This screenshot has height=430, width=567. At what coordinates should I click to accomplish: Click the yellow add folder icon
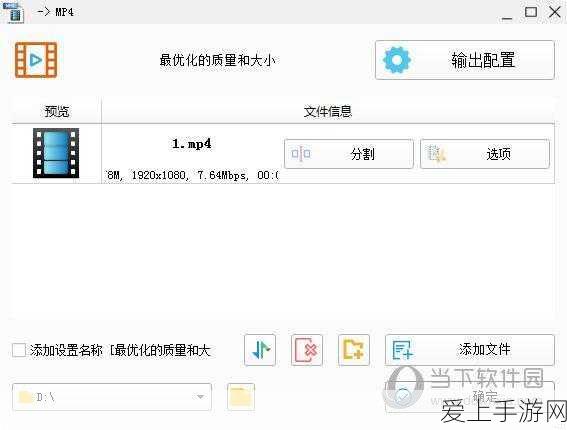(354, 350)
